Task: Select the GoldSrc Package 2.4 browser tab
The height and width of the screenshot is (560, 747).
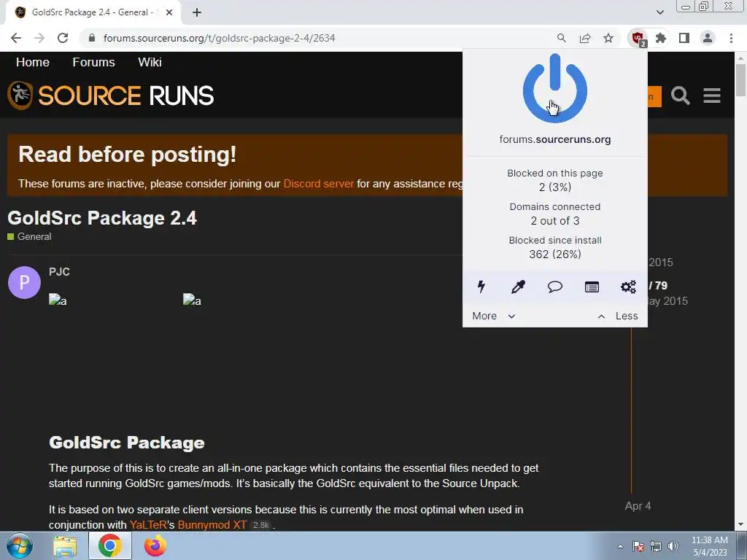Action: click(93, 12)
